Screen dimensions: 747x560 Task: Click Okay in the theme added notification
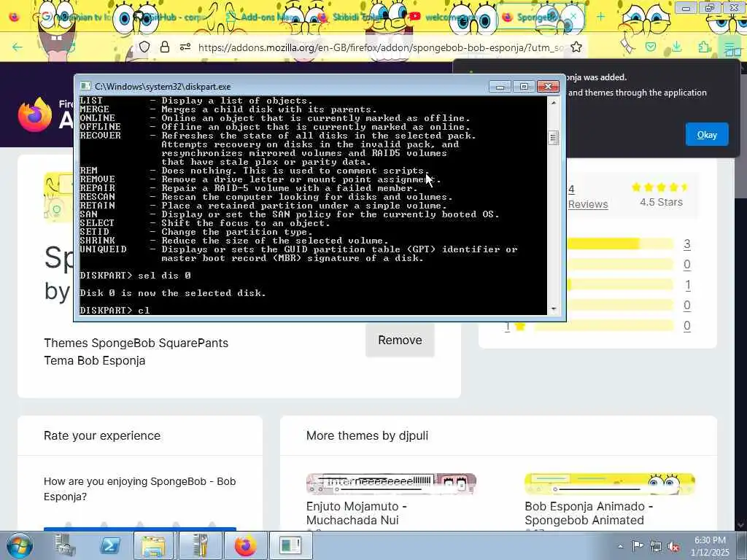[x=707, y=135]
